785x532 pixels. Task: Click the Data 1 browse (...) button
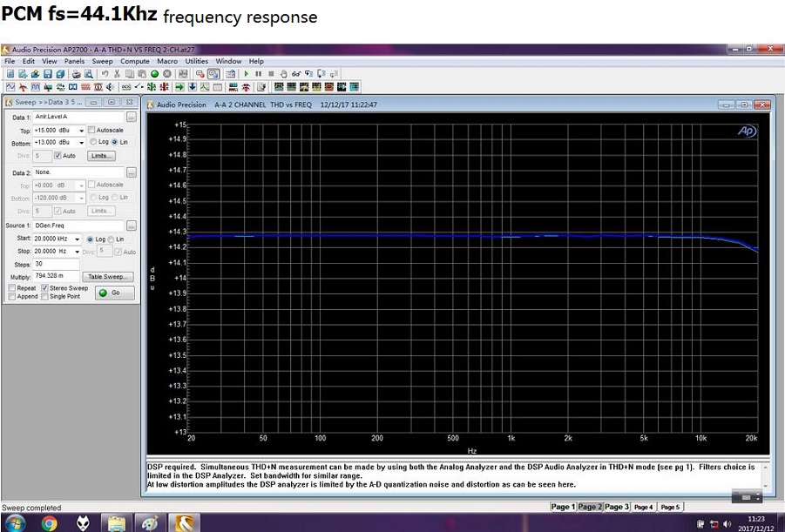(131, 117)
